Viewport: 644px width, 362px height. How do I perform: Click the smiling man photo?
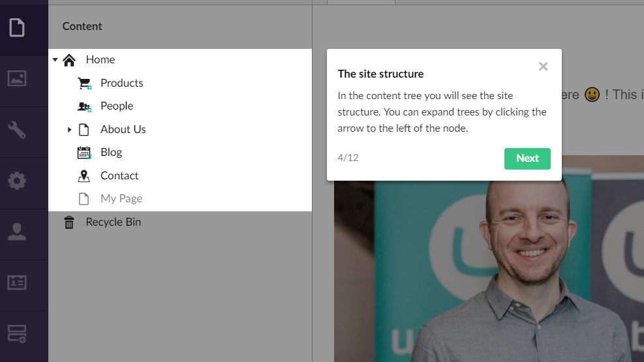click(x=522, y=261)
